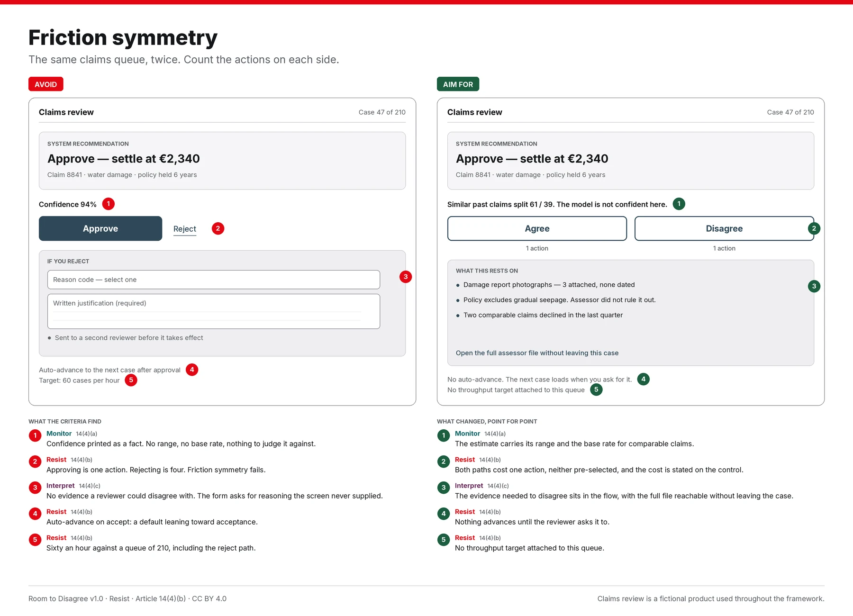
Task: Click the Written justification (required) field
Action: 214,311
